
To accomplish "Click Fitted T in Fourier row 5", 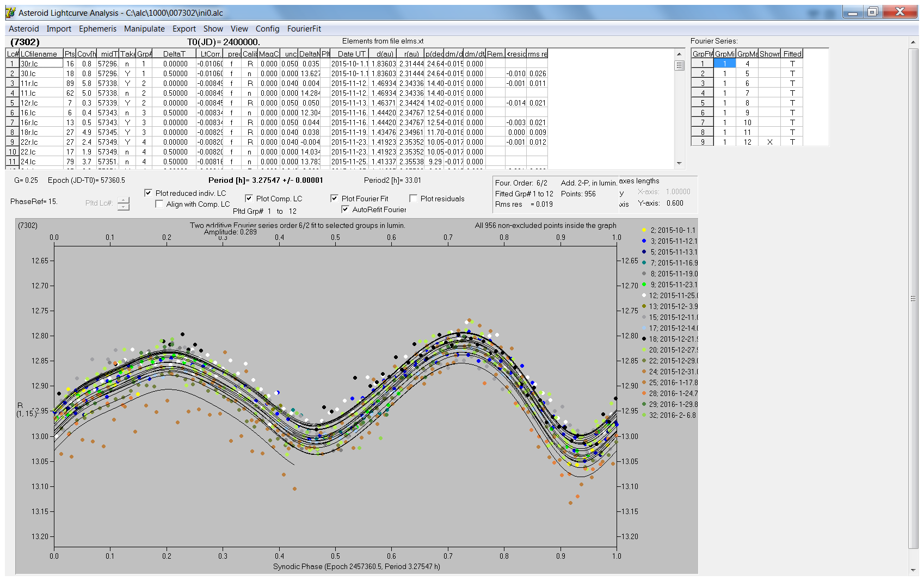I will click(x=792, y=103).
